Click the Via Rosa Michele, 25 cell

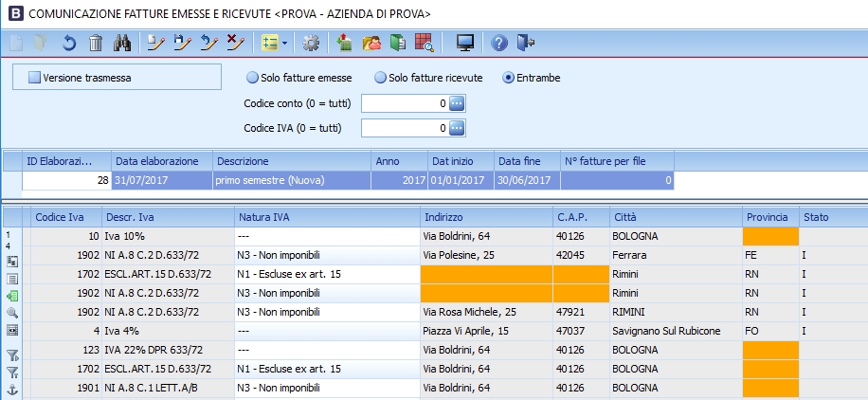pos(486,313)
